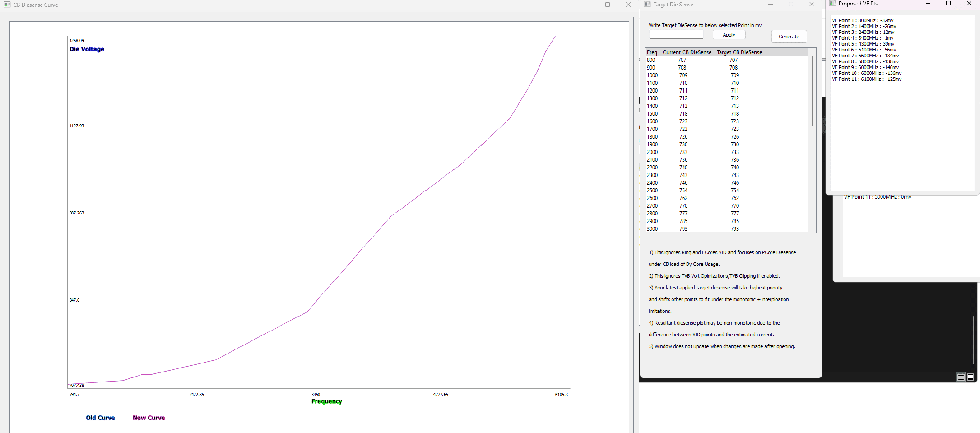
Task: Click the New Curve legend label
Action: point(149,418)
